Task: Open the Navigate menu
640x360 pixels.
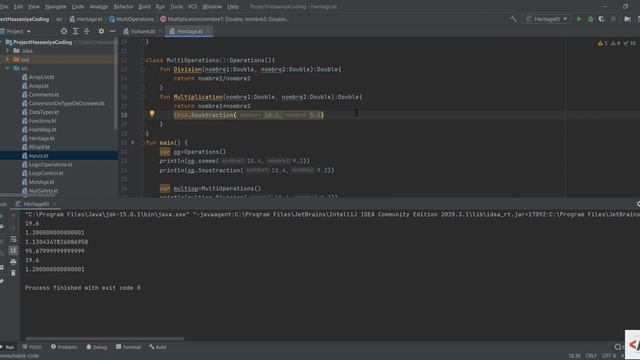Action: coord(56,7)
